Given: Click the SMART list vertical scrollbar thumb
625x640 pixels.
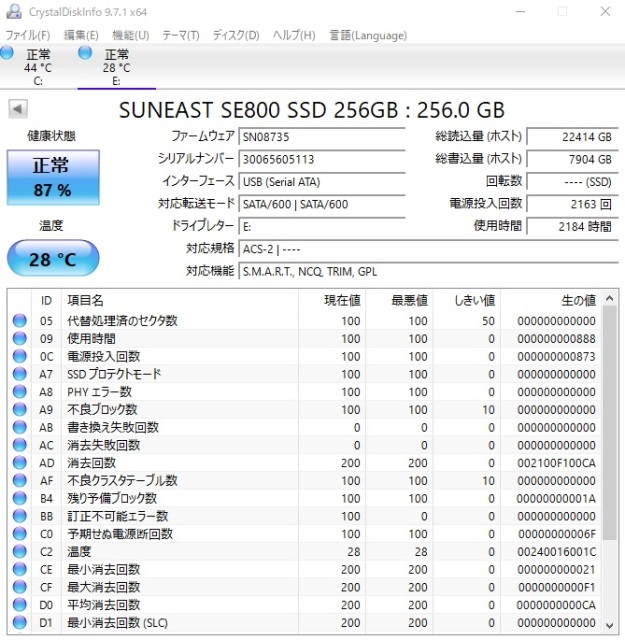Looking at the screenshot, I should click(x=609, y=423).
